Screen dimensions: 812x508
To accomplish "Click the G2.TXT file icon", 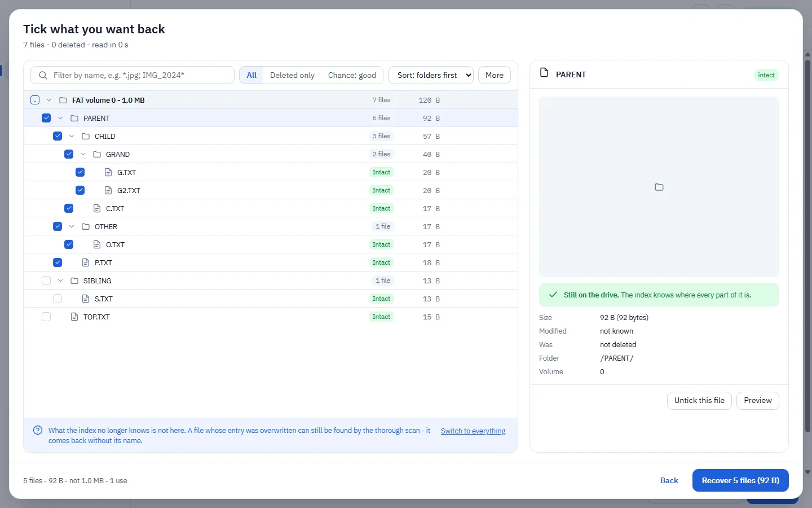I will [108, 190].
